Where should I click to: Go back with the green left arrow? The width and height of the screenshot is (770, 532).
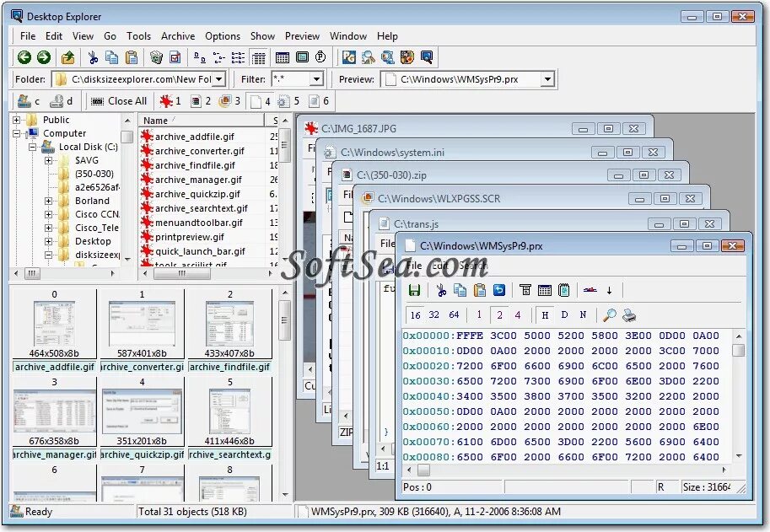pos(24,57)
